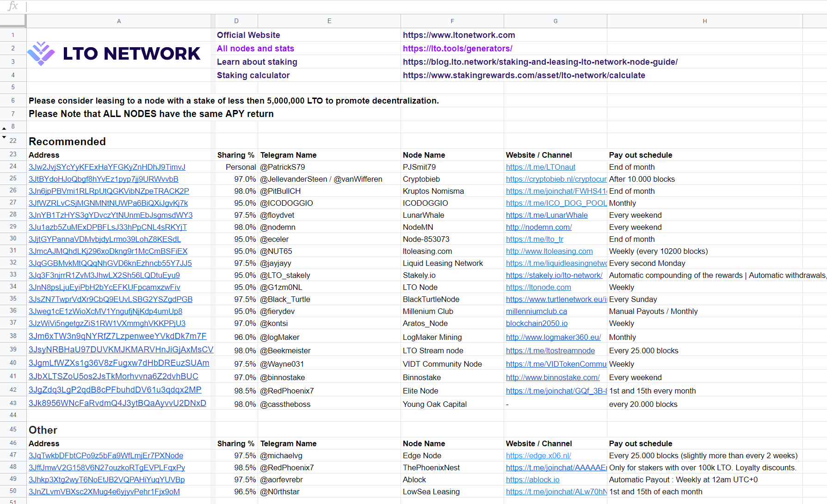The width and height of the screenshot is (827, 504).
Task: Open address 3JqGGBMvkMtQQqNhGVD6knEzhncb55Y7JJ5
Action: pos(110,263)
